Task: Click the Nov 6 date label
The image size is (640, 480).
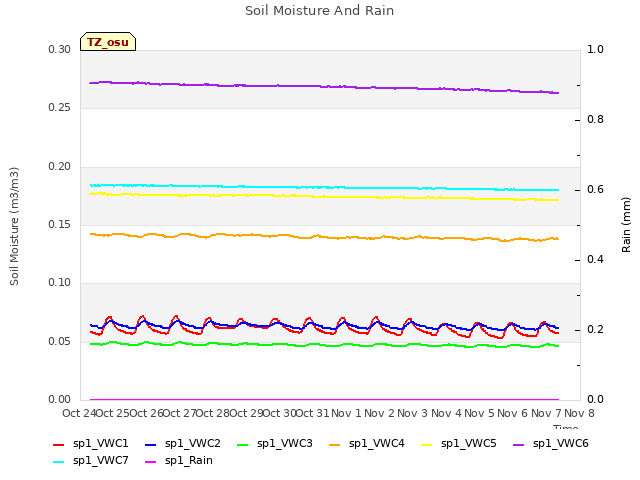Action: pos(513,413)
